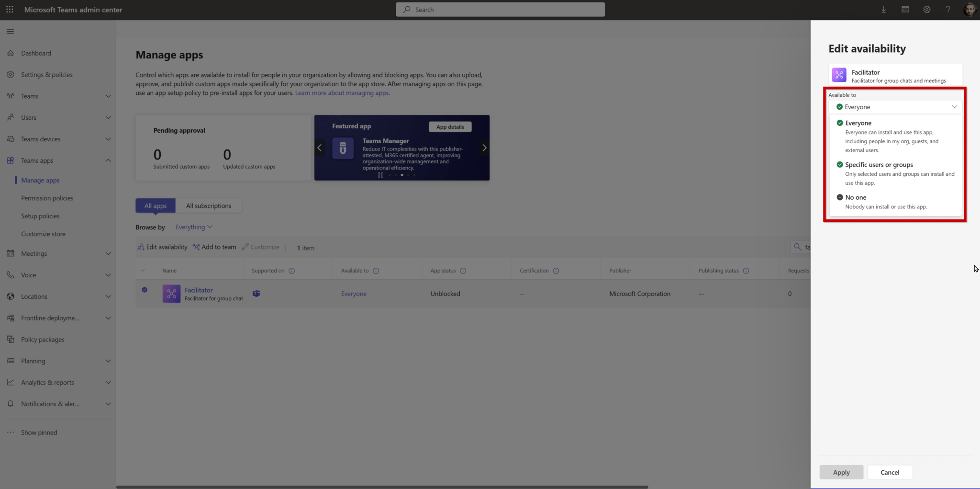Click the search icon above the apps table
The width and height of the screenshot is (980, 489).
click(798, 247)
